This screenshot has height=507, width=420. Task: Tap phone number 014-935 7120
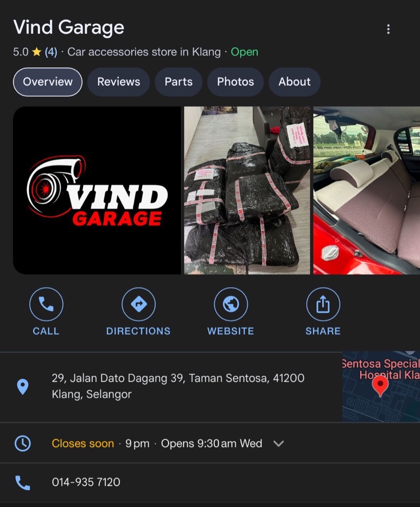[86, 482]
